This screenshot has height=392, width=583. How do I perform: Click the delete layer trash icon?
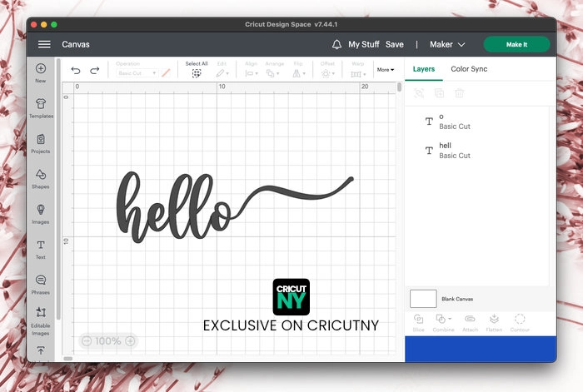[459, 93]
